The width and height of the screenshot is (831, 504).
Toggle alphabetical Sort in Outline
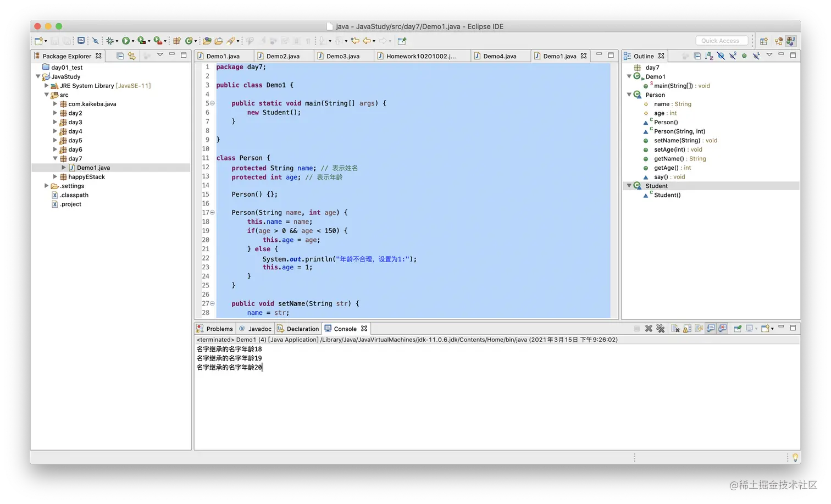coord(709,56)
